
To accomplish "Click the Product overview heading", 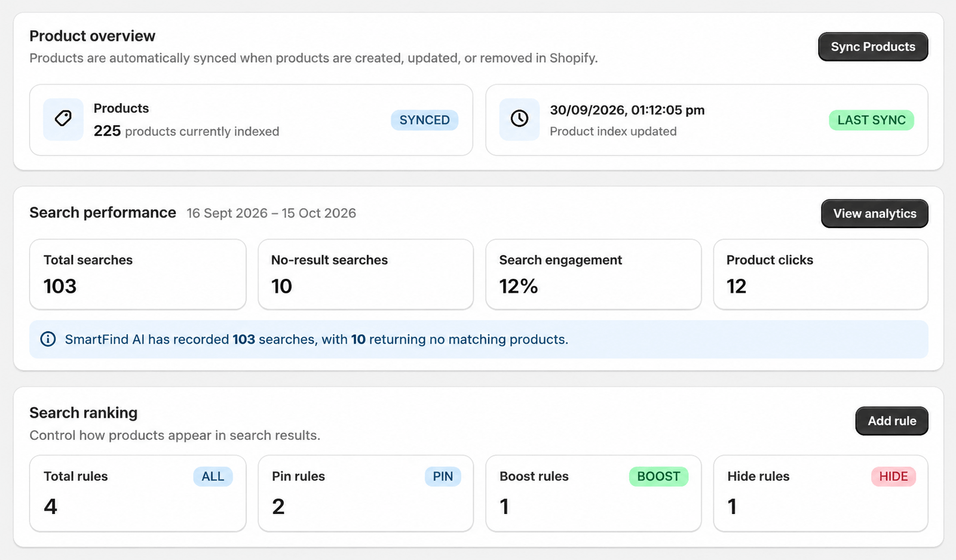I will click(93, 36).
